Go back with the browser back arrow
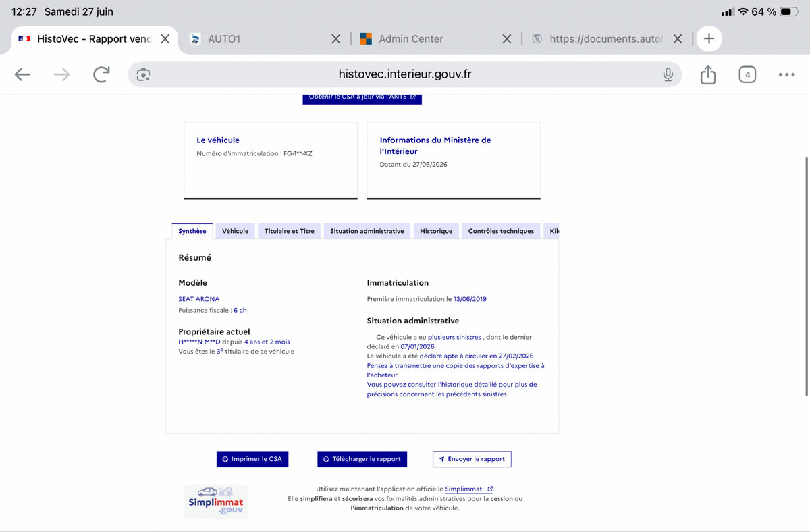Viewport: 810px width, 532px height. (23, 75)
